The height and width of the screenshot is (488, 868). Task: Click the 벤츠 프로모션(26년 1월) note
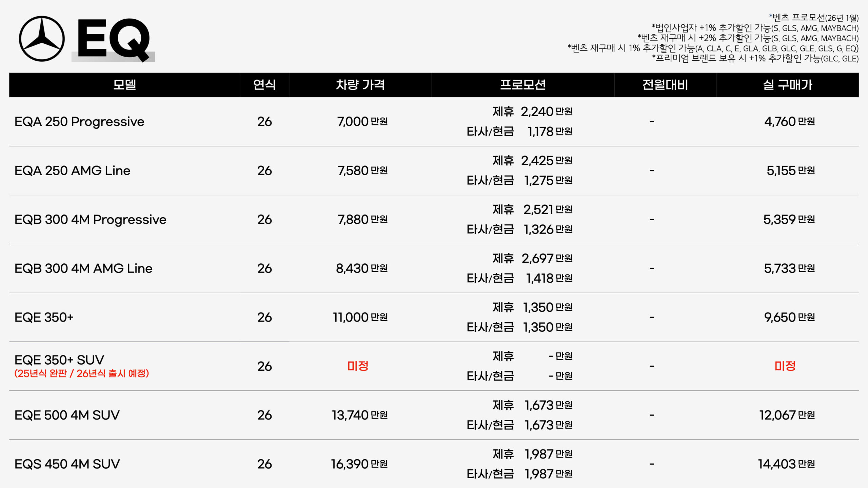pyautogui.click(x=814, y=18)
